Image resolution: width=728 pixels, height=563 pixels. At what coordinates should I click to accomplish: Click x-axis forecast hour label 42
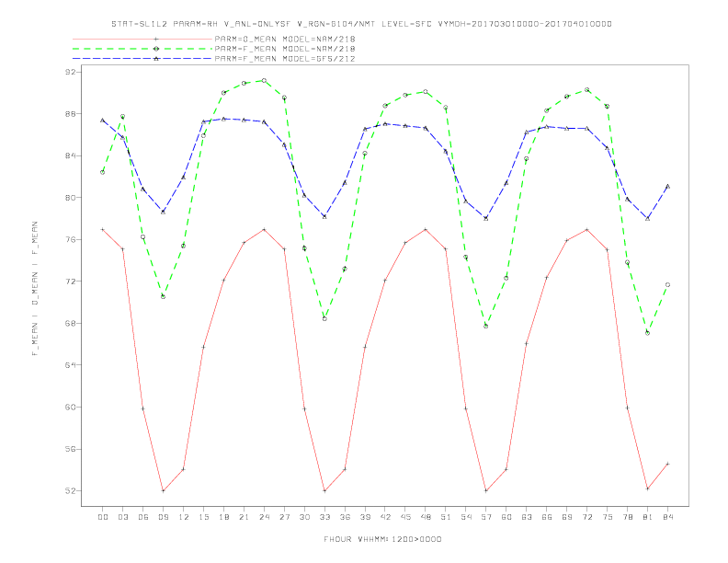[385, 517]
